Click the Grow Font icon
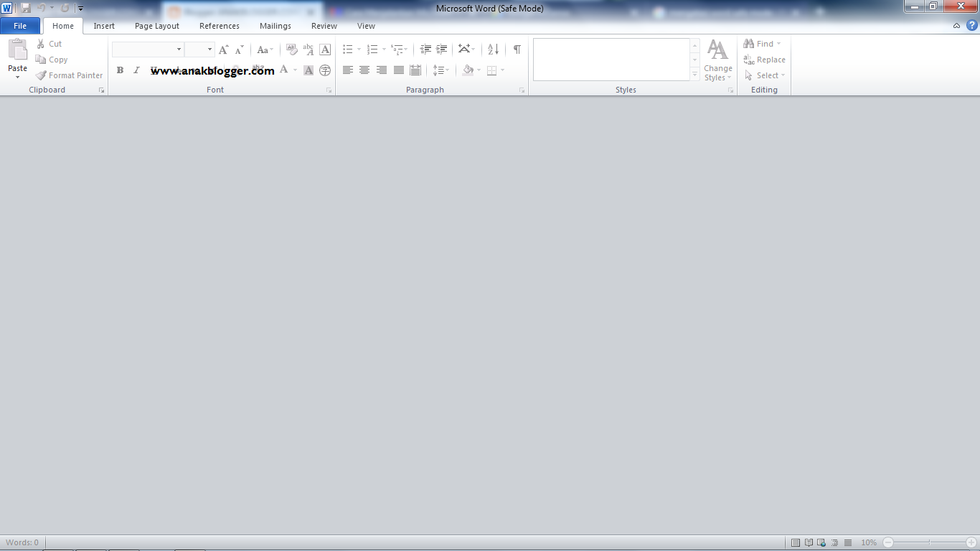The image size is (980, 551). point(222,49)
